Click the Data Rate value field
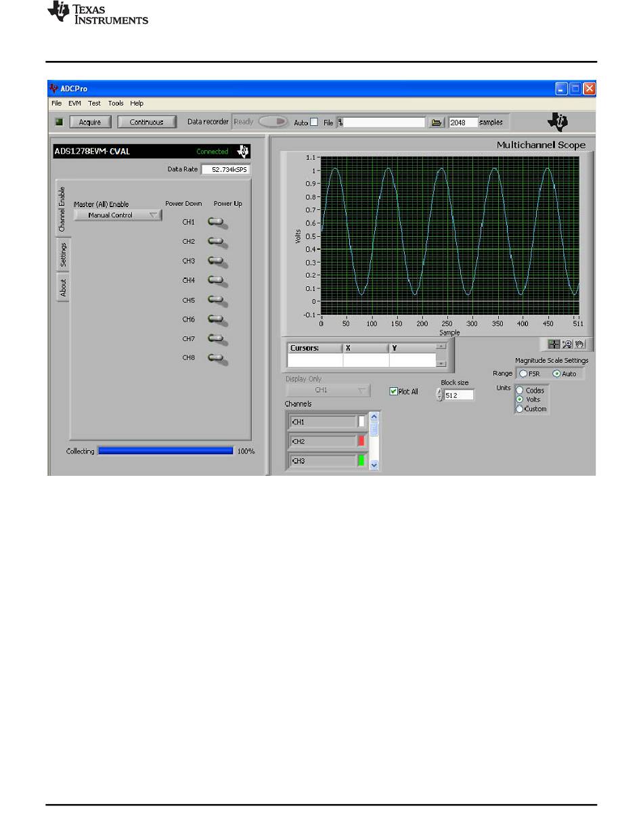 (226, 169)
